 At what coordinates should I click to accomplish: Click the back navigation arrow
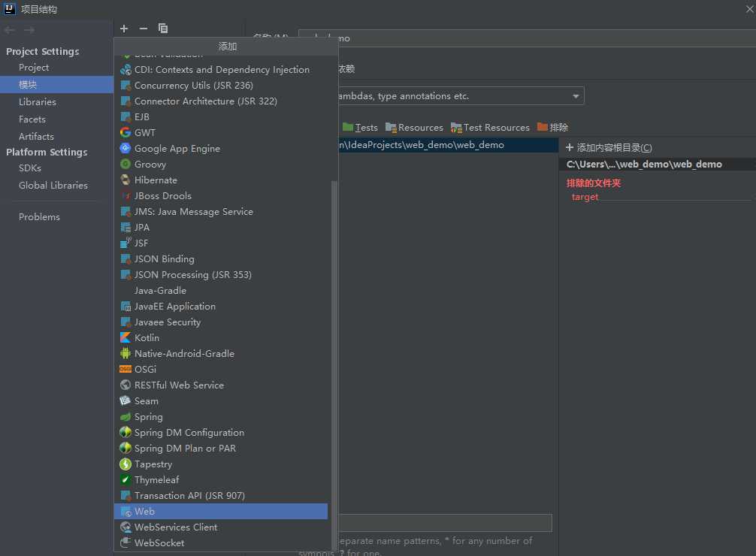click(x=10, y=30)
